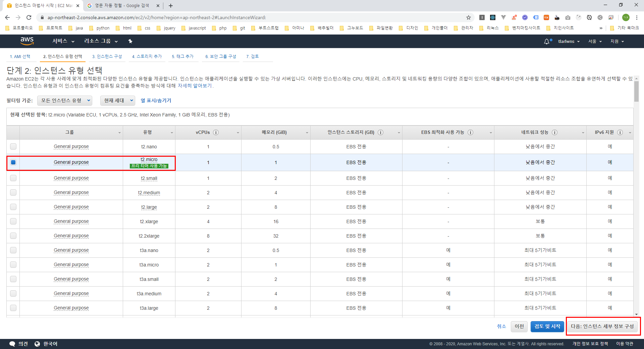The image size is (644, 349).
Task: Click the React devtools extension icon
Action: coord(493,17)
